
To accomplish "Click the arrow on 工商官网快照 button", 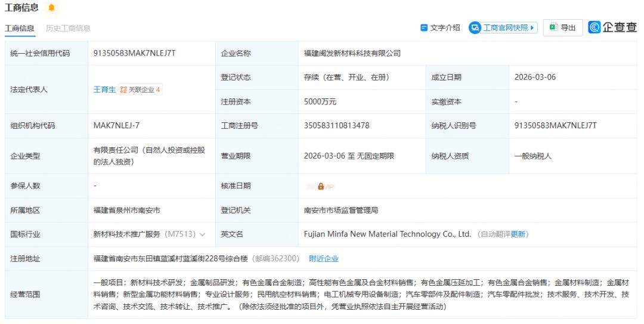I will coord(532,27).
